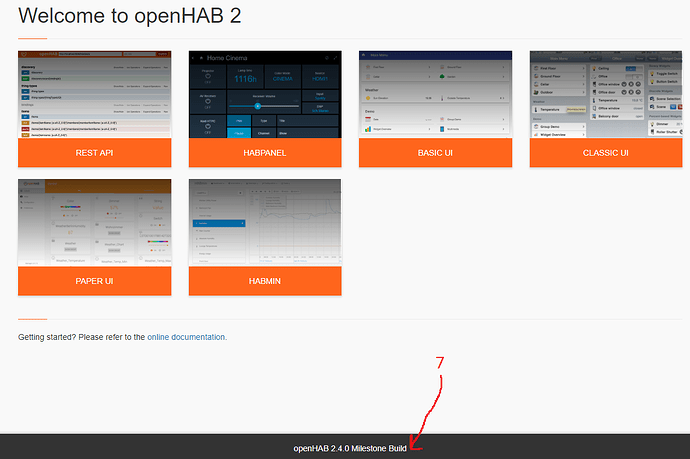690x459 pixels.
Task: Launch the CLASSIC UI button
Action: [x=606, y=153]
